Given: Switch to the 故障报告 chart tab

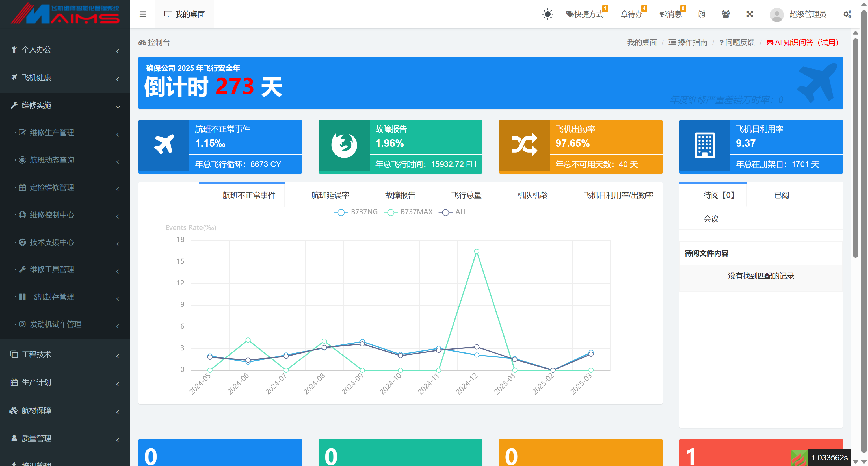Looking at the screenshot, I should [400, 195].
